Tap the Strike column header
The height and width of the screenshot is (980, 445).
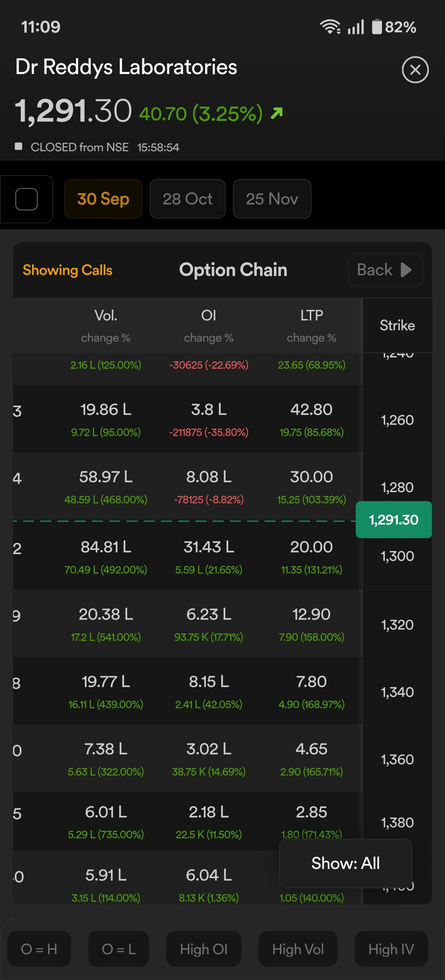pyautogui.click(x=397, y=325)
